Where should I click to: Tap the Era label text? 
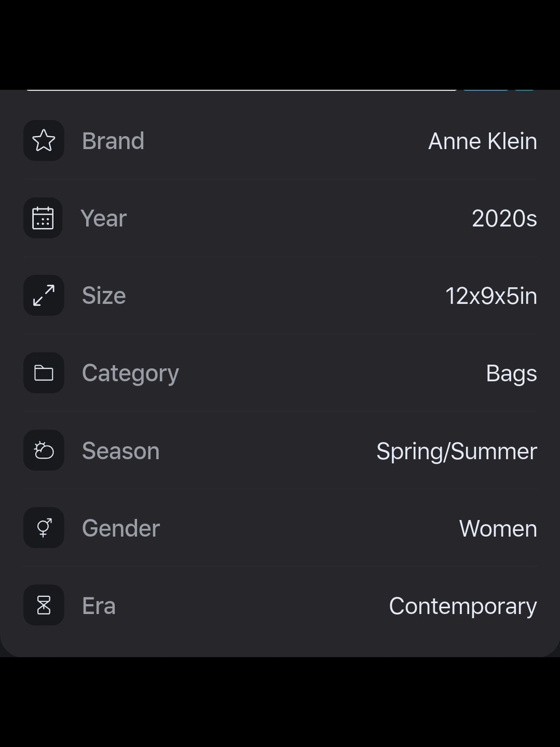tap(99, 606)
